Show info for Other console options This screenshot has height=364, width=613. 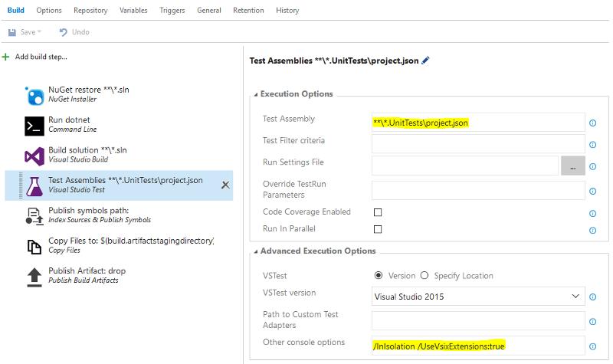(x=592, y=346)
